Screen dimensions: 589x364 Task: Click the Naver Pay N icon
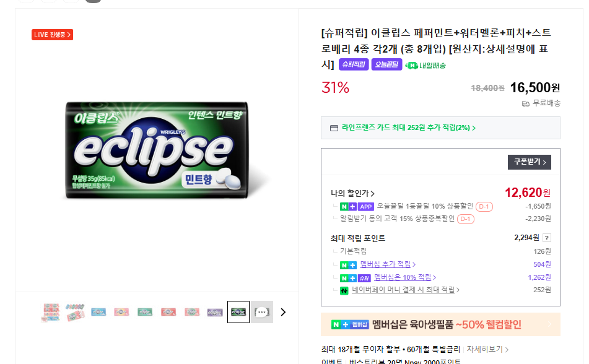[x=344, y=290]
